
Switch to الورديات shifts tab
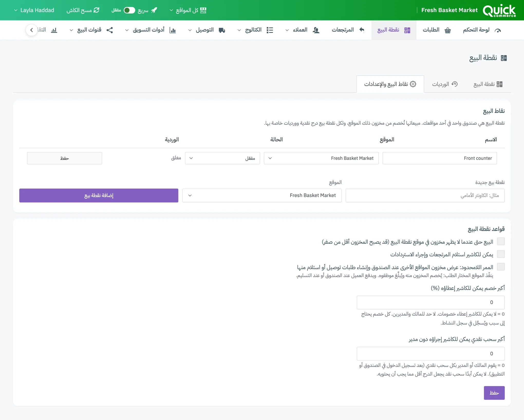(x=445, y=84)
